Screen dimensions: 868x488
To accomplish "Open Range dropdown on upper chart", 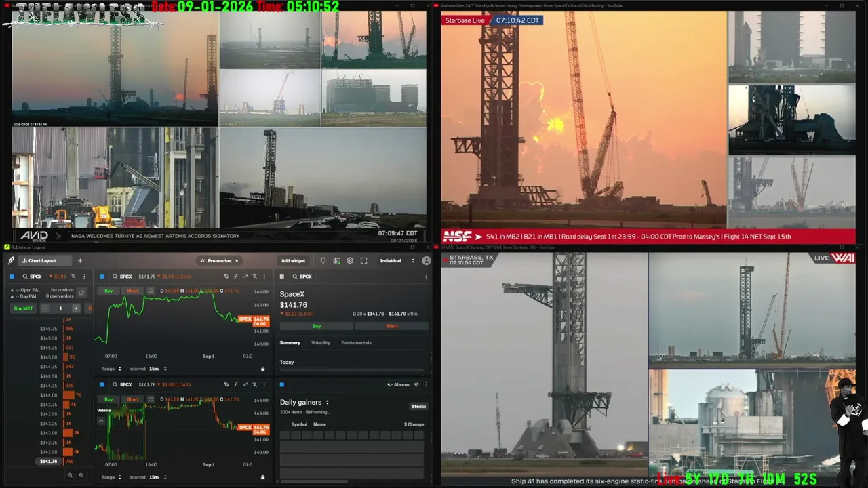I will pos(111,369).
